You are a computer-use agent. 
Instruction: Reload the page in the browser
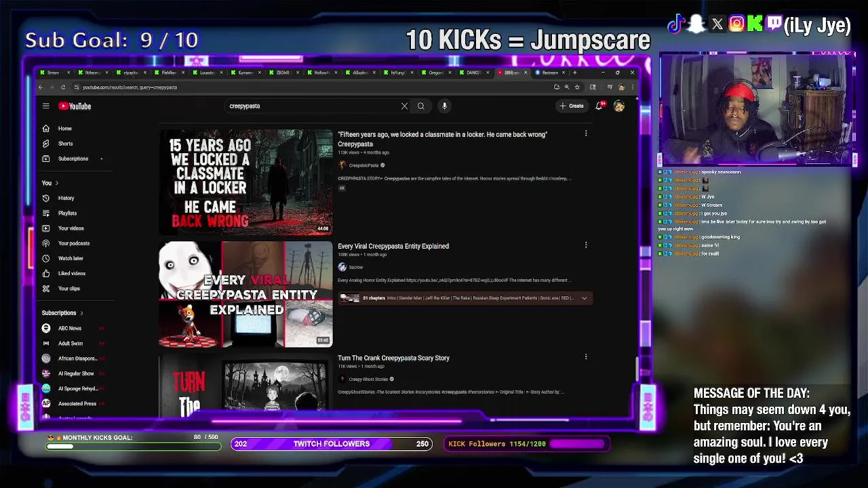(x=63, y=87)
